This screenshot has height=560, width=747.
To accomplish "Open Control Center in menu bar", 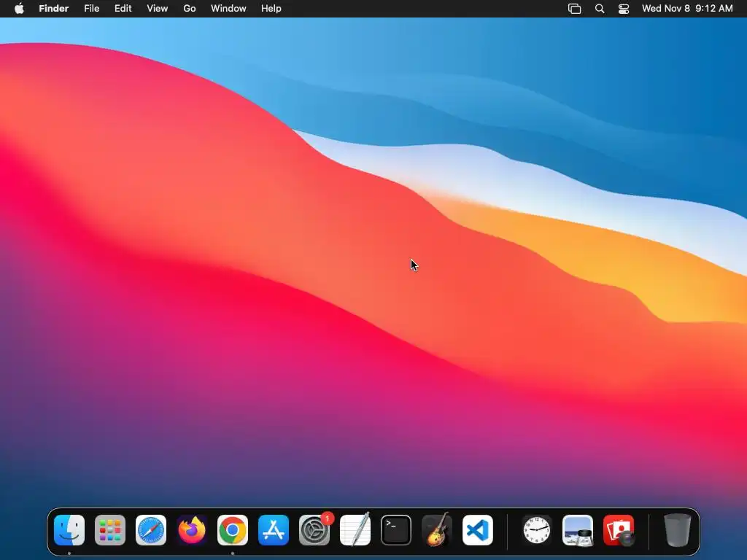I will (624, 9).
